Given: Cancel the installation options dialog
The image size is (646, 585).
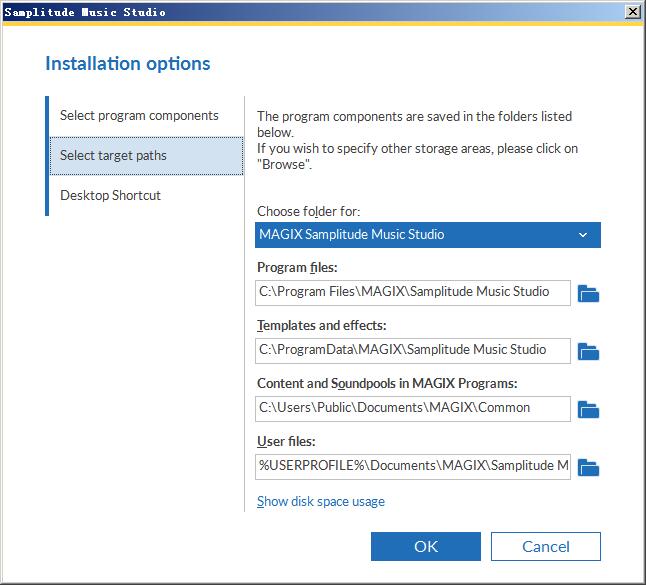Looking at the screenshot, I should tap(545, 546).
